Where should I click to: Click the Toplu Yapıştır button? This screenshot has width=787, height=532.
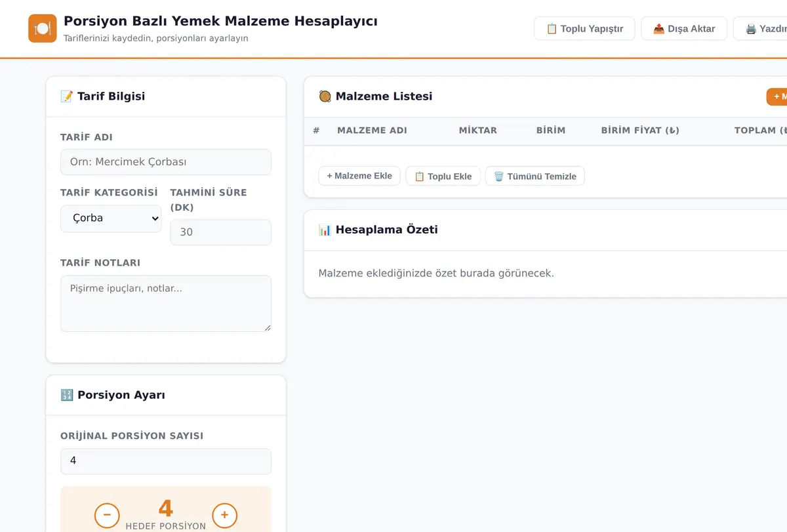584,29
